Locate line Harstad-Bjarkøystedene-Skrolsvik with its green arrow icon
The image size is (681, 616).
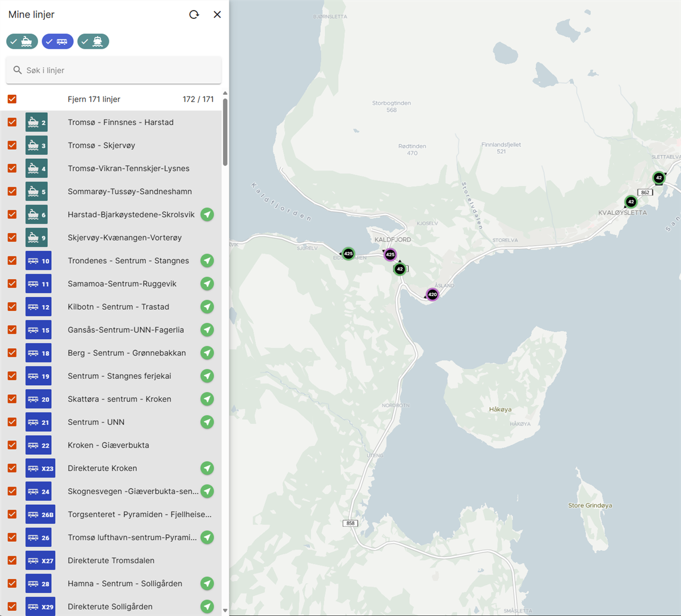tap(207, 214)
